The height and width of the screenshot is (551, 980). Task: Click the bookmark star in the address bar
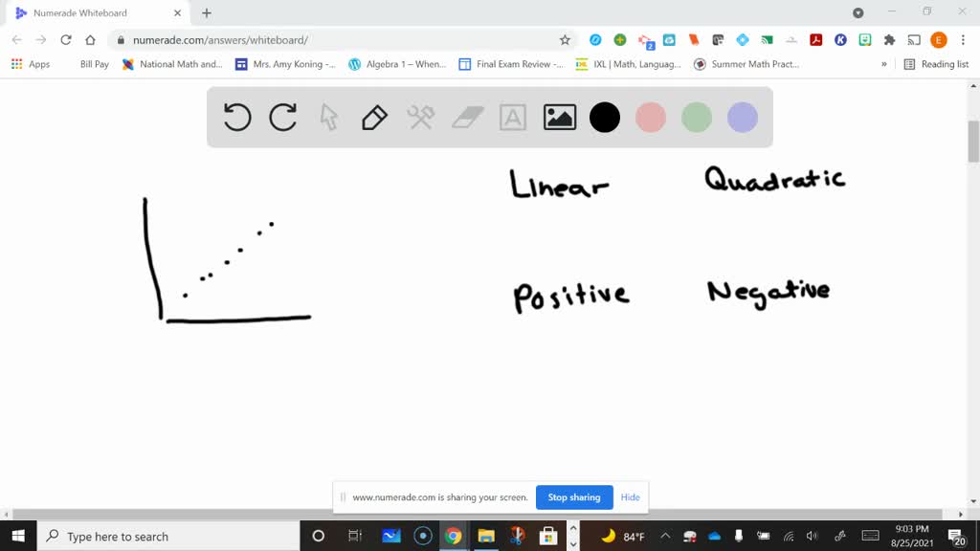pos(565,41)
